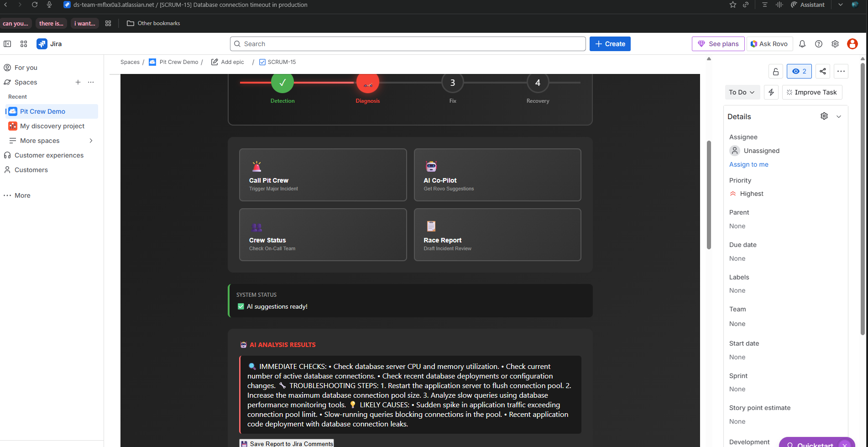Open Customer experiences in sidebar
This screenshot has width=868, height=447.
(x=49, y=155)
